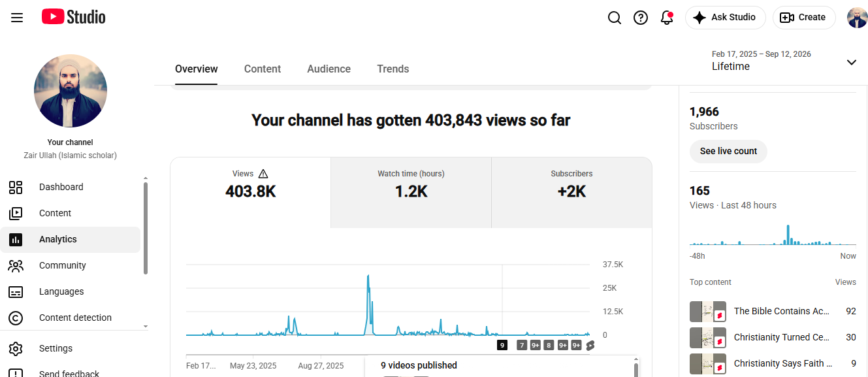Select the Watch time (hours) metric card
Screen dimensions: 868x377
pyautogui.click(x=411, y=193)
